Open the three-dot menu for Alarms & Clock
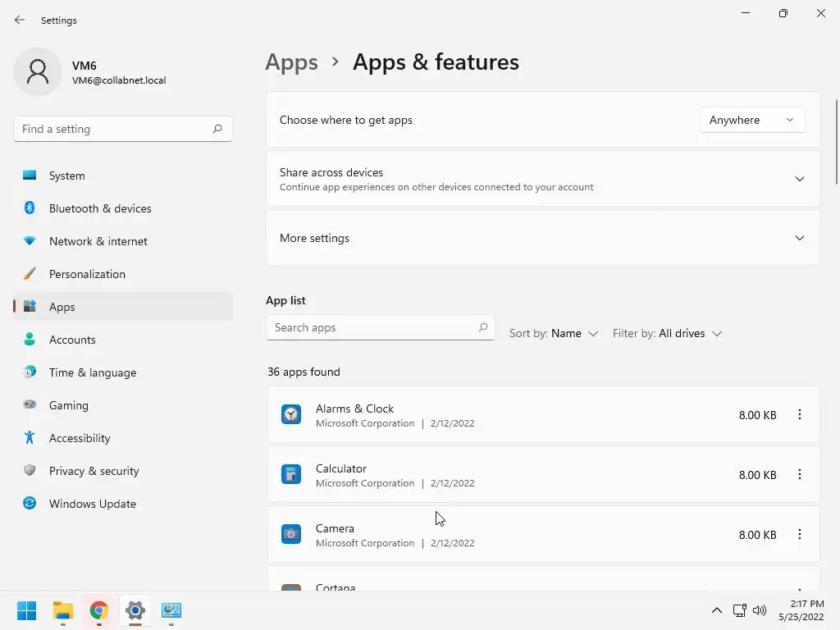The image size is (840, 630). [x=799, y=415]
